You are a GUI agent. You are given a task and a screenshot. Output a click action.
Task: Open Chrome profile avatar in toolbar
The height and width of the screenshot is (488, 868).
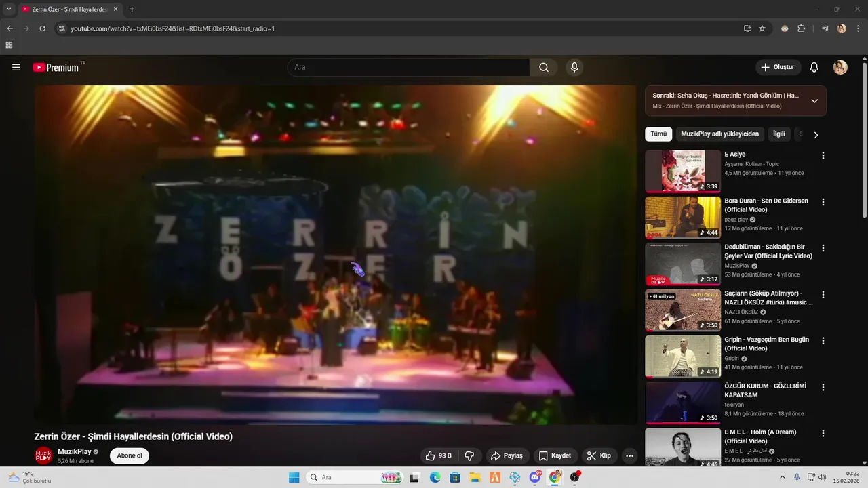click(x=842, y=28)
